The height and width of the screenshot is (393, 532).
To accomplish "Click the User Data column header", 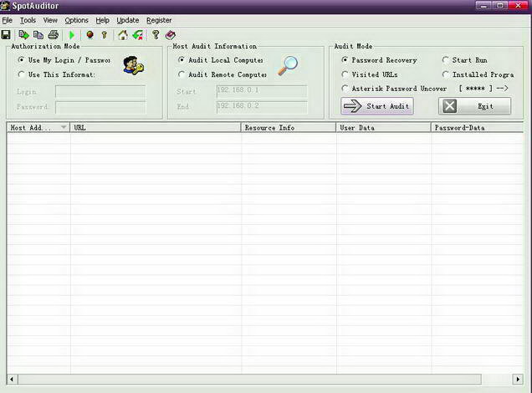I will (x=383, y=127).
